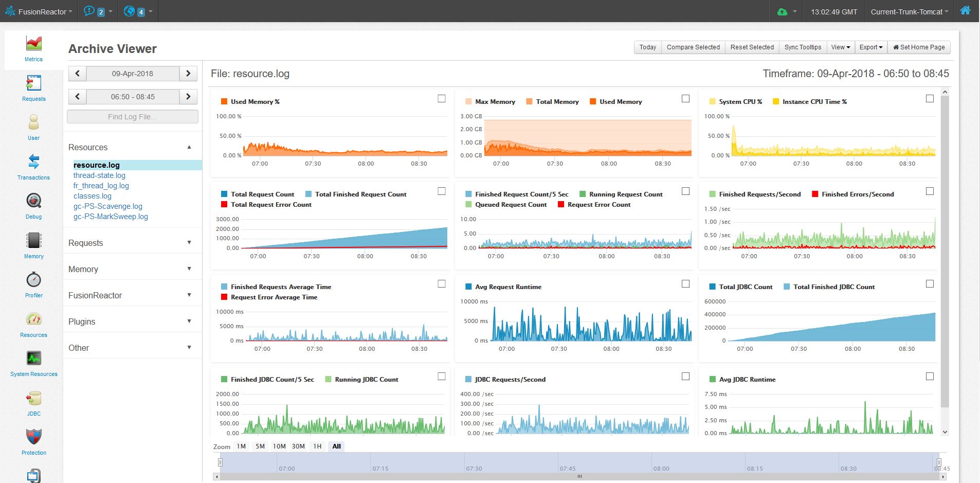Image resolution: width=980 pixels, height=483 pixels.
Task: Open the Export dropdown
Action: pos(870,47)
